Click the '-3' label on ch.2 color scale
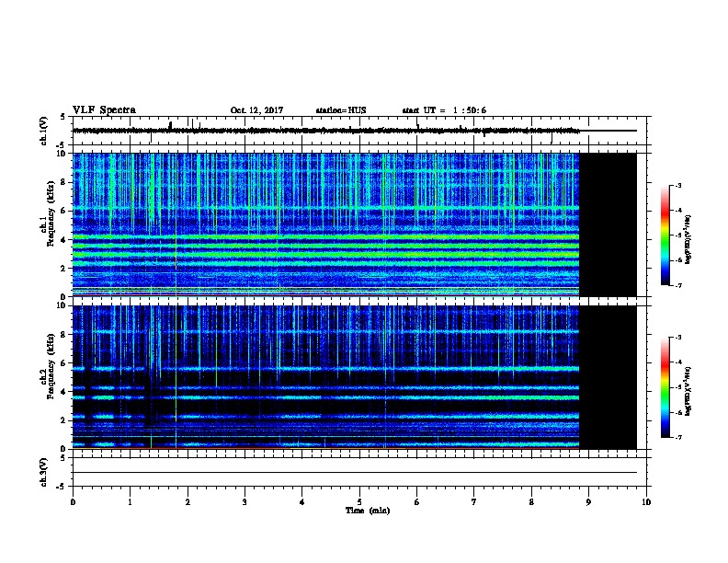The height and width of the screenshot is (563, 728). click(677, 338)
